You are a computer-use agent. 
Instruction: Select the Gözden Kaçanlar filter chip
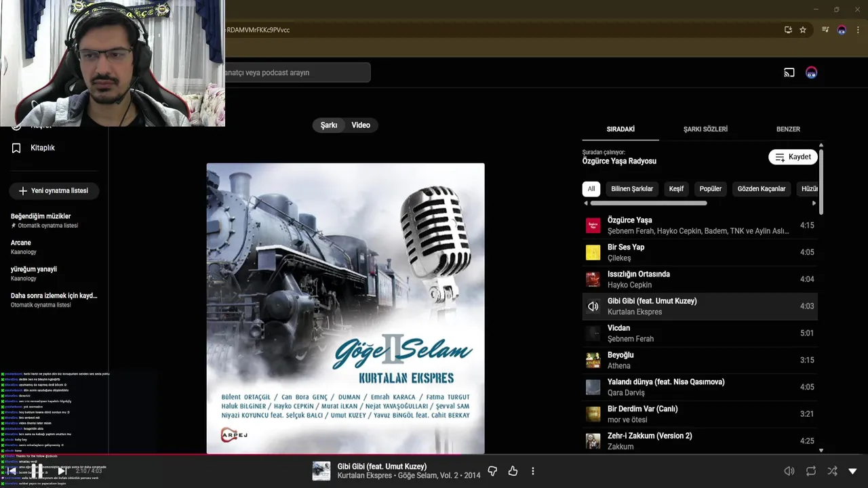762,189
